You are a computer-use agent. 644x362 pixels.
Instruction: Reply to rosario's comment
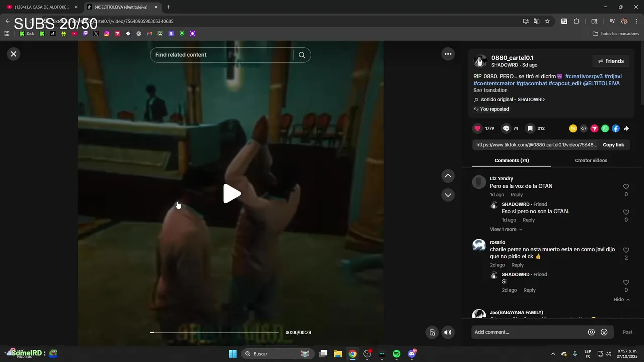[x=517, y=265]
